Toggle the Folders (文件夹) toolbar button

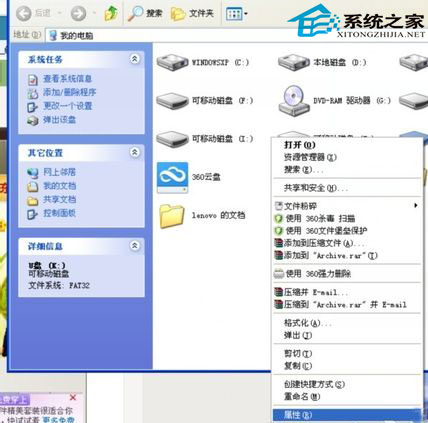click(x=192, y=14)
